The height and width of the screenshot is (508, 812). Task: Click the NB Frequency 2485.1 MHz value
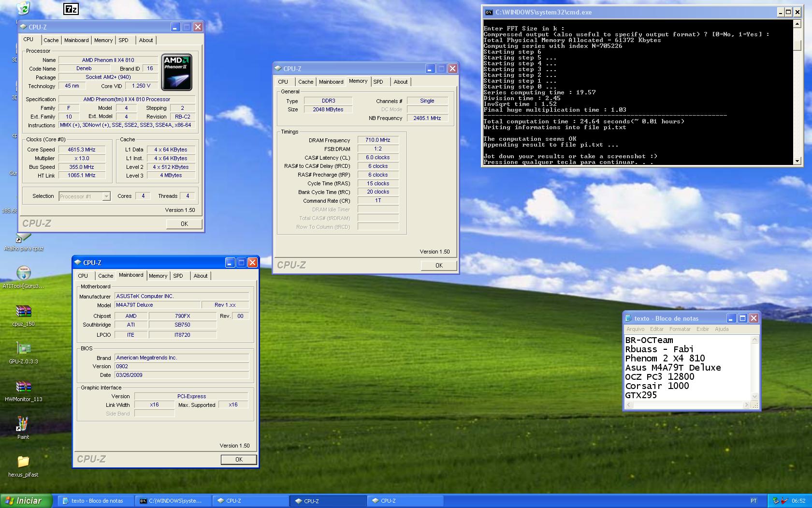pos(427,118)
